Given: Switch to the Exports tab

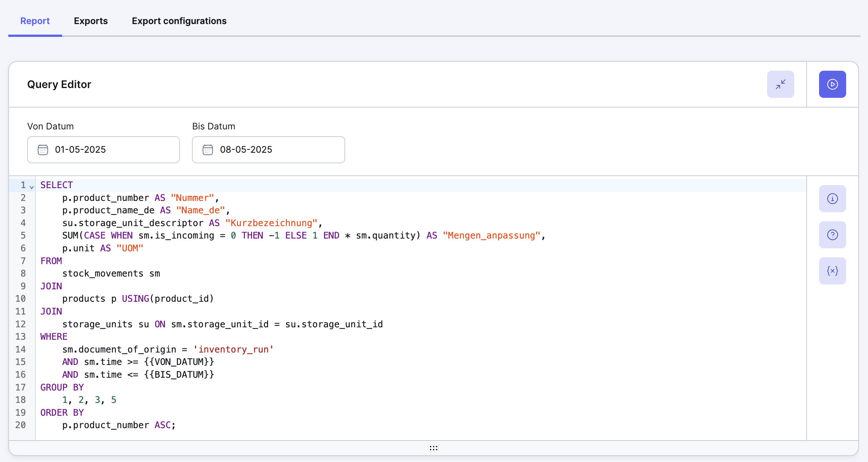Looking at the screenshot, I should point(91,21).
